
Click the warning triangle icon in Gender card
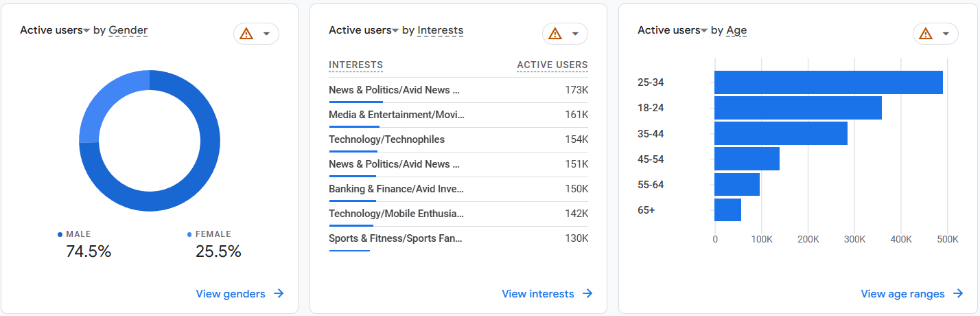pyautogui.click(x=246, y=34)
